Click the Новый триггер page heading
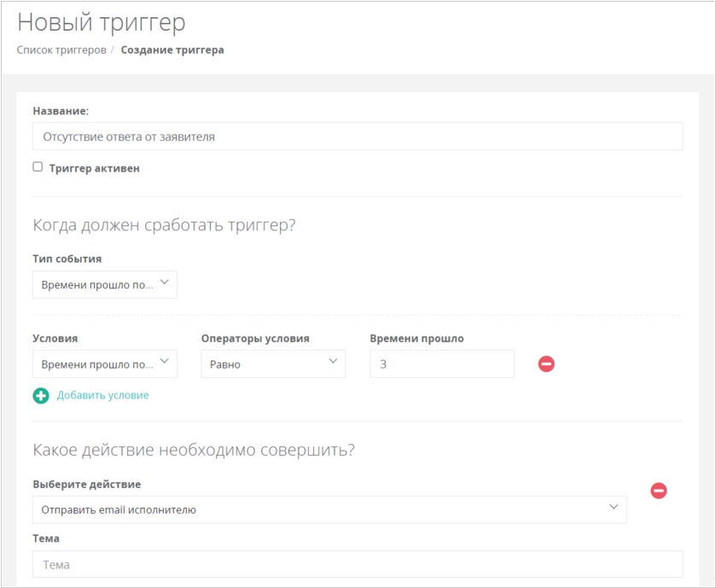The height and width of the screenshot is (588, 716). (102, 22)
